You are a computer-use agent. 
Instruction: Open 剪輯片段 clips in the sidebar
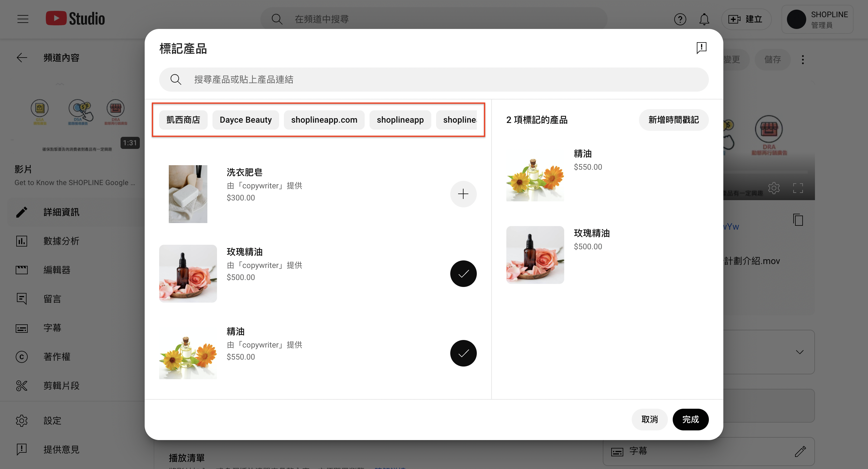click(76, 386)
